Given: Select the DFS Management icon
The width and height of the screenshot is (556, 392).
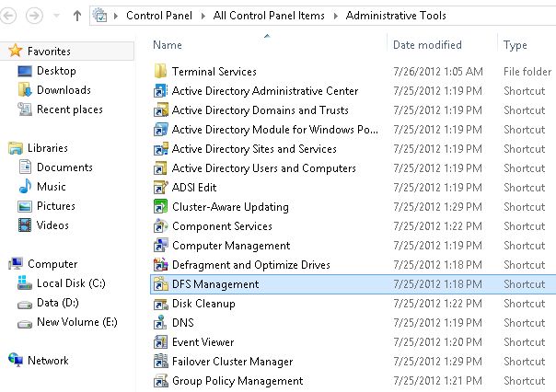Looking at the screenshot, I should 161,284.
